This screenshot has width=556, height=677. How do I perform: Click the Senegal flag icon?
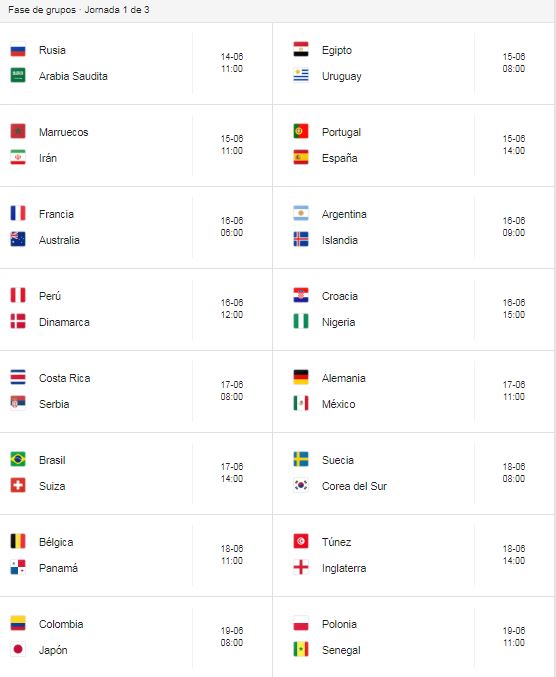coord(301,649)
